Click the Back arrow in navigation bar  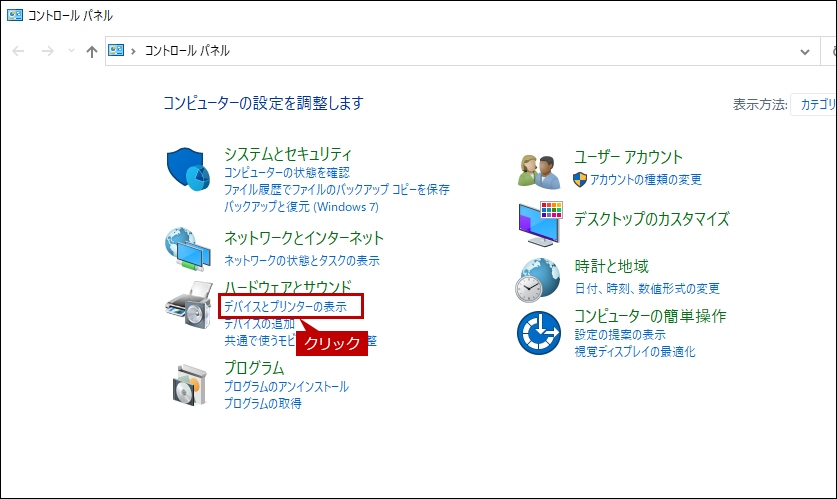coord(18,51)
